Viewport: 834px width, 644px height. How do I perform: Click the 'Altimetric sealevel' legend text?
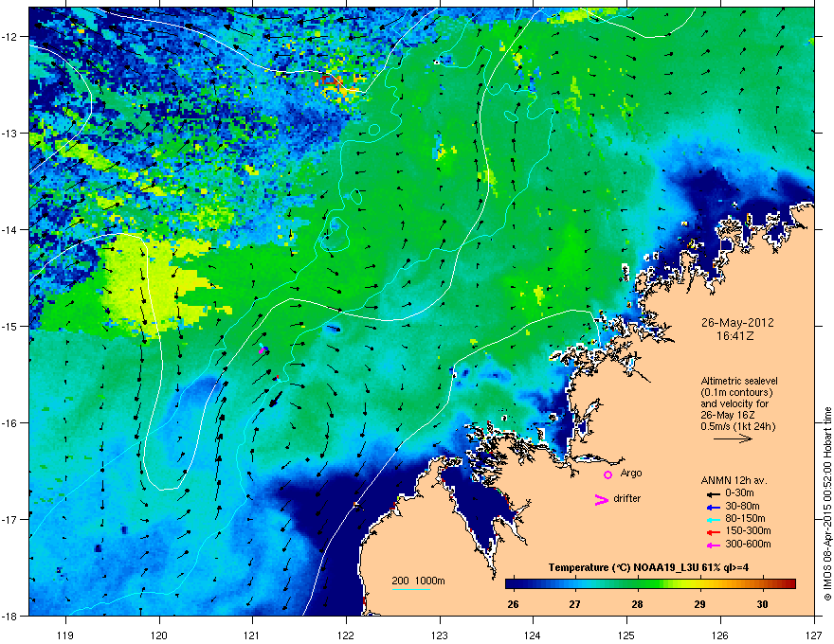739,381
